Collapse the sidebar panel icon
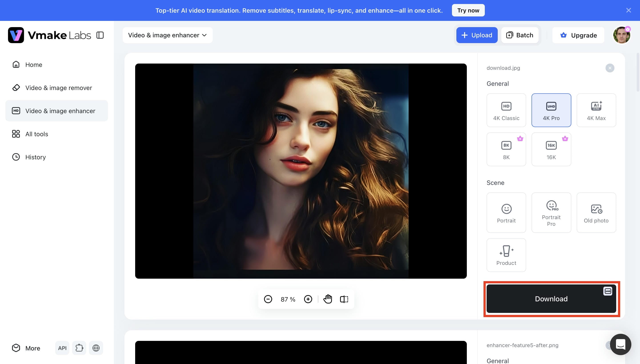The image size is (640, 364). click(100, 35)
